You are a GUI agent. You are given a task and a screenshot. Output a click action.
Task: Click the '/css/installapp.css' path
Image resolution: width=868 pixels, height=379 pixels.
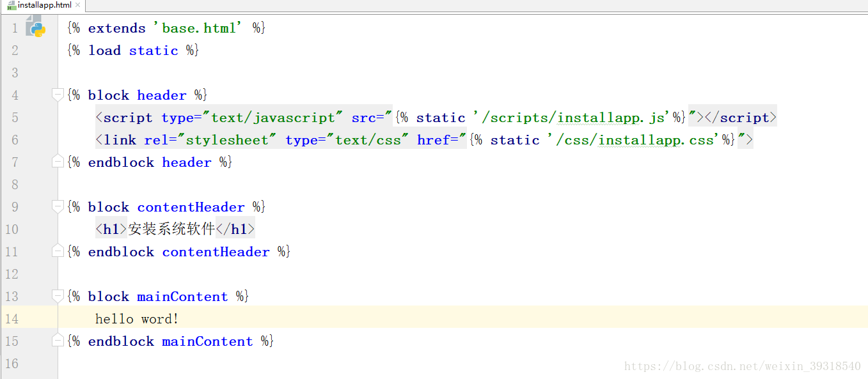pos(634,140)
